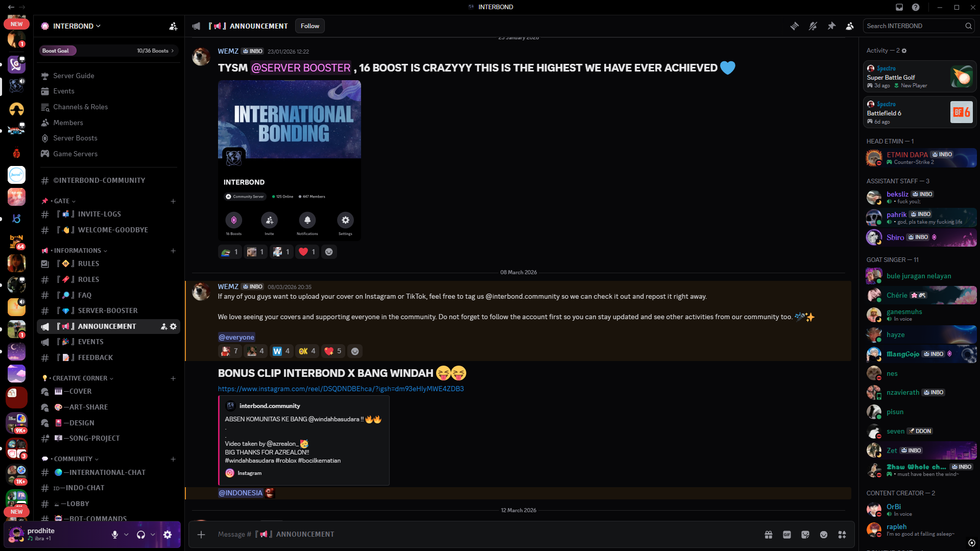Open the threads icon in channel header
This screenshot has height=551, width=980.
794,26
